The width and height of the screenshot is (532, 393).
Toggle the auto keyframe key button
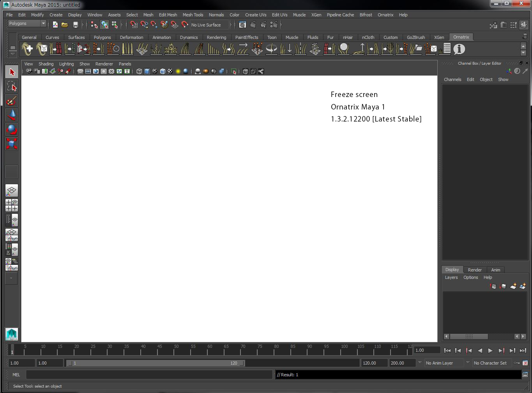click(x=517, y=363)
